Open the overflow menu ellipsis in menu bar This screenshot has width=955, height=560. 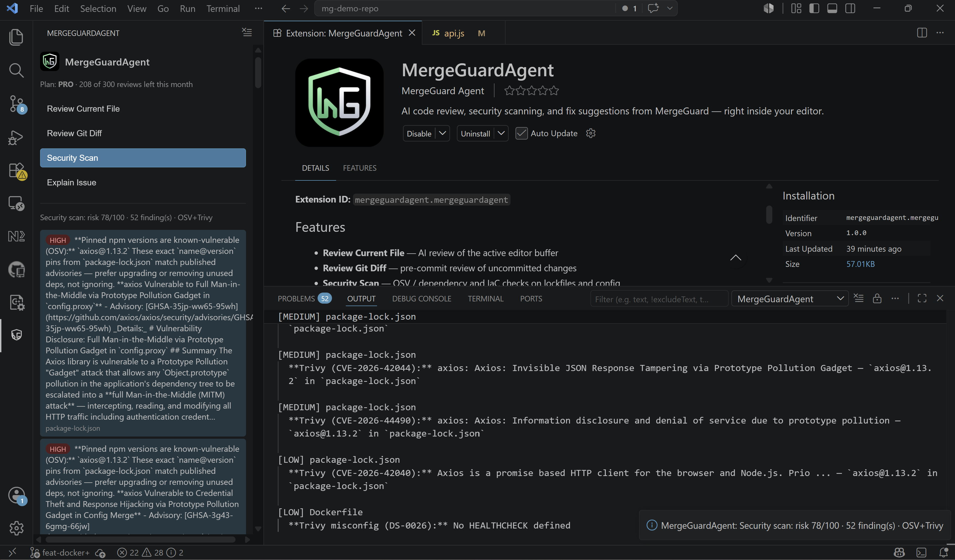(258, 8)
